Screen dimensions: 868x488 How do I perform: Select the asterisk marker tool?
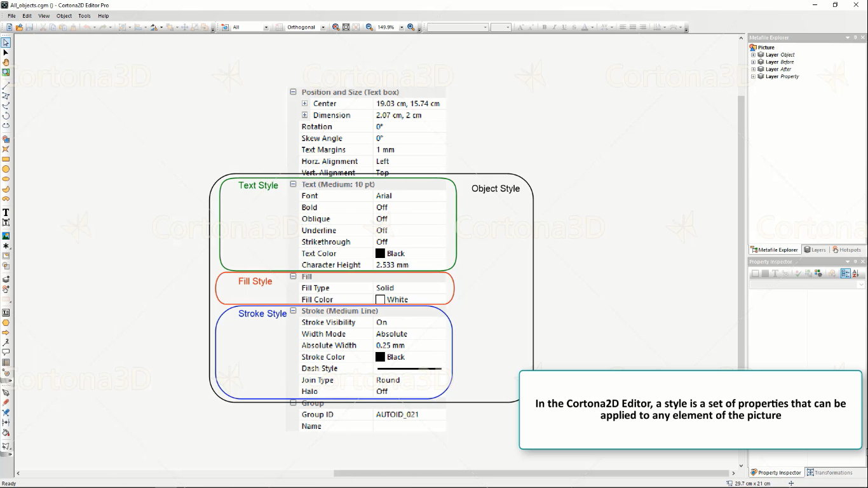click(x=6, y=246)
